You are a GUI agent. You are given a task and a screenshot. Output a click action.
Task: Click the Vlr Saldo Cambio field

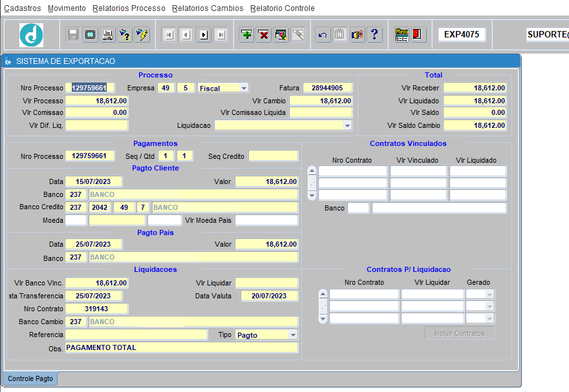coord(475,125)
